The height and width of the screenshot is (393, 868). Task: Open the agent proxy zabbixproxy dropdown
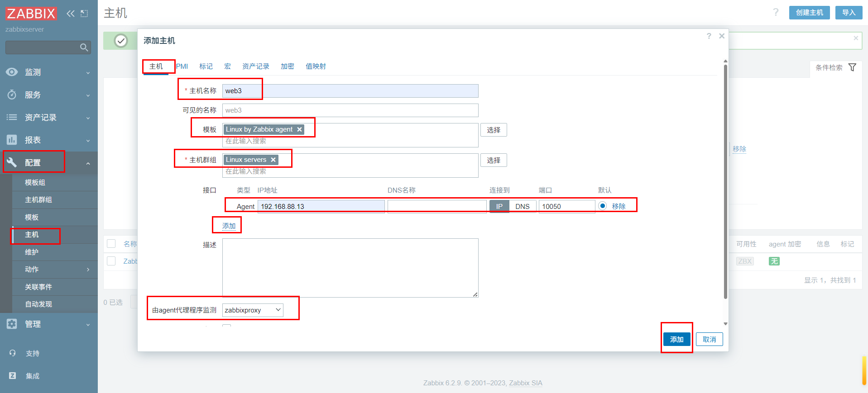click(x=253, y=310)
